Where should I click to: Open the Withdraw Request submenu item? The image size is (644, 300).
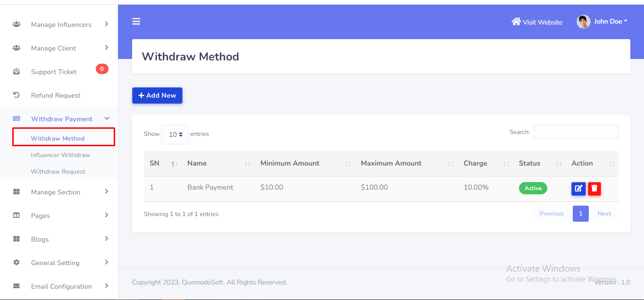(x=58, y=172)
